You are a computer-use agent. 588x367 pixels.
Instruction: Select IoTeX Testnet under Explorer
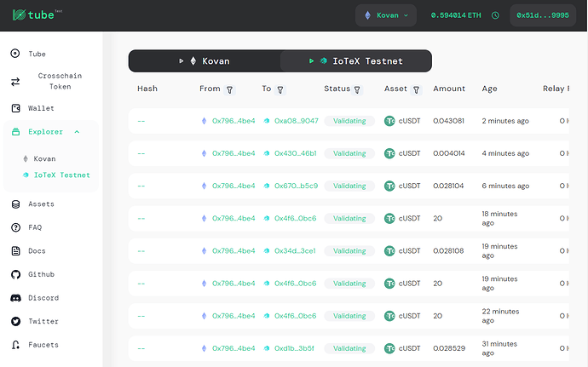click(62, 175)
